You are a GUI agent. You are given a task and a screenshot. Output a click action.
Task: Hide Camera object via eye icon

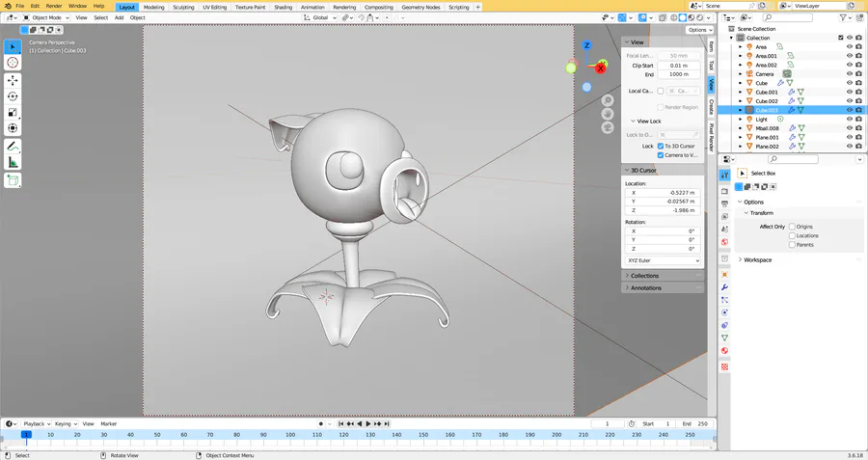[x=849, y=73]
